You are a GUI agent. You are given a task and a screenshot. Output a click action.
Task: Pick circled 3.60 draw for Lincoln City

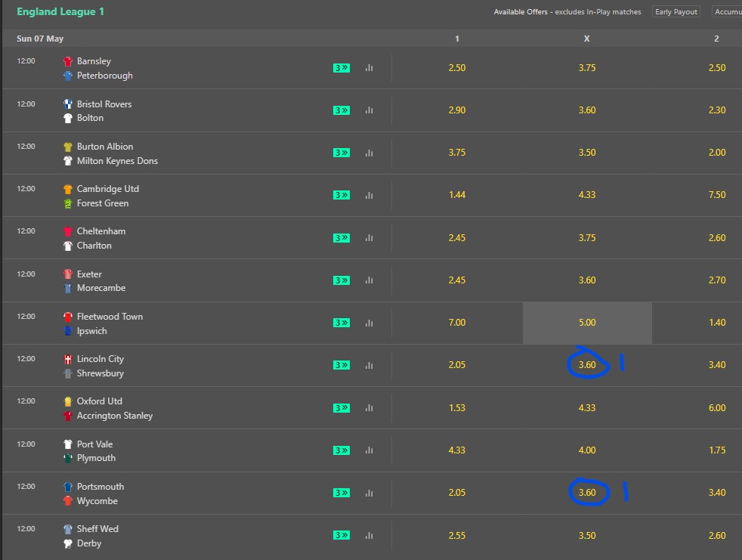587,365
